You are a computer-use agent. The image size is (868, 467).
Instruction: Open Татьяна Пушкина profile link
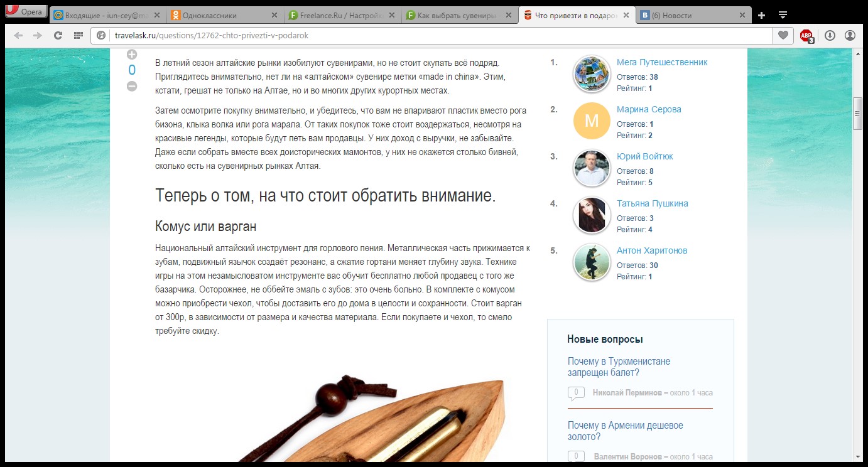[653, 203]
